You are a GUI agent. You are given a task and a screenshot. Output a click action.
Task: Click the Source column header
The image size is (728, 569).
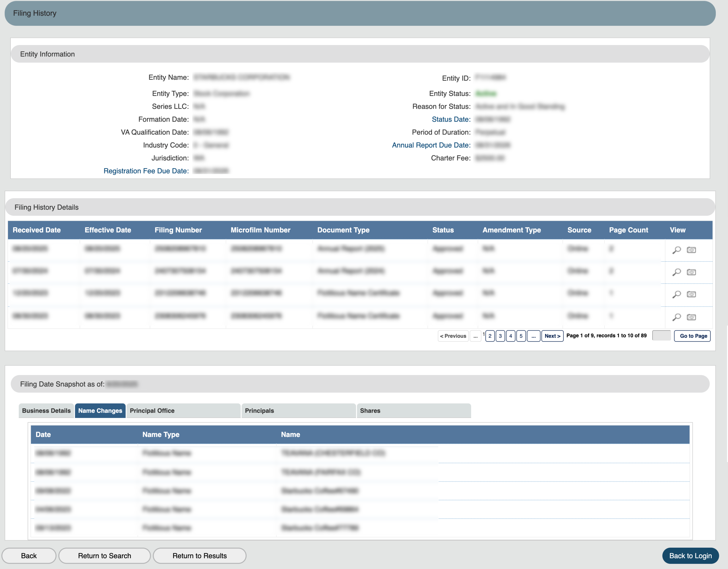579,230
